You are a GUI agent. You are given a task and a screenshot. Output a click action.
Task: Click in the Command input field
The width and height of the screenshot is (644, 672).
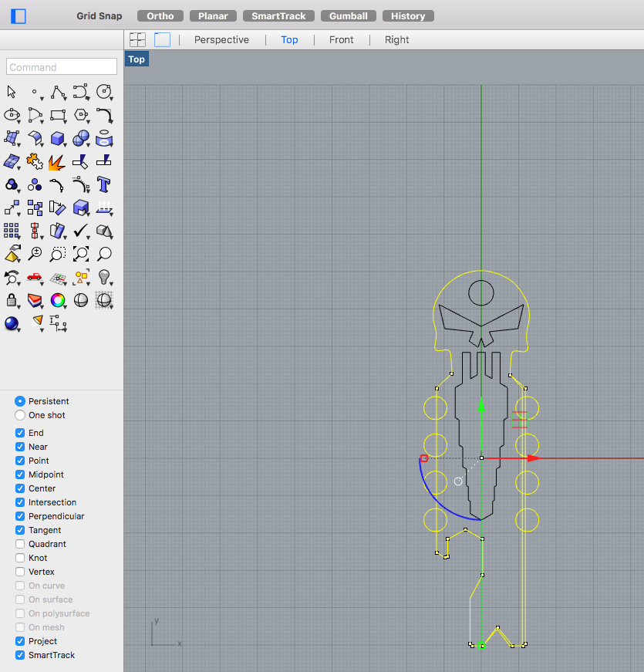point(62,67)
